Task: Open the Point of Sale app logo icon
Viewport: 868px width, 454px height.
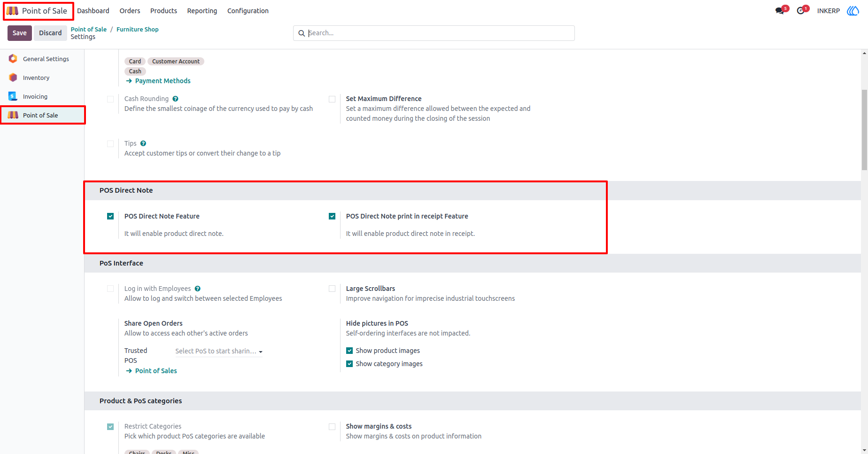Action: (x=13, y=11)
